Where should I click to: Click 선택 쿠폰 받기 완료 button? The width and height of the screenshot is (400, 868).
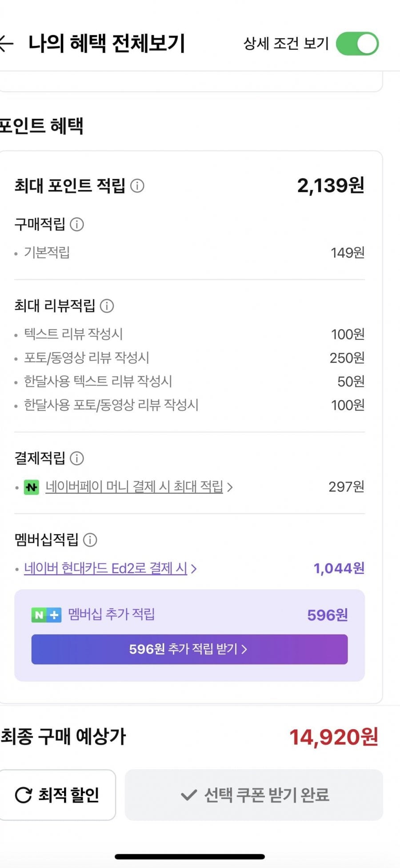point(254,795)
